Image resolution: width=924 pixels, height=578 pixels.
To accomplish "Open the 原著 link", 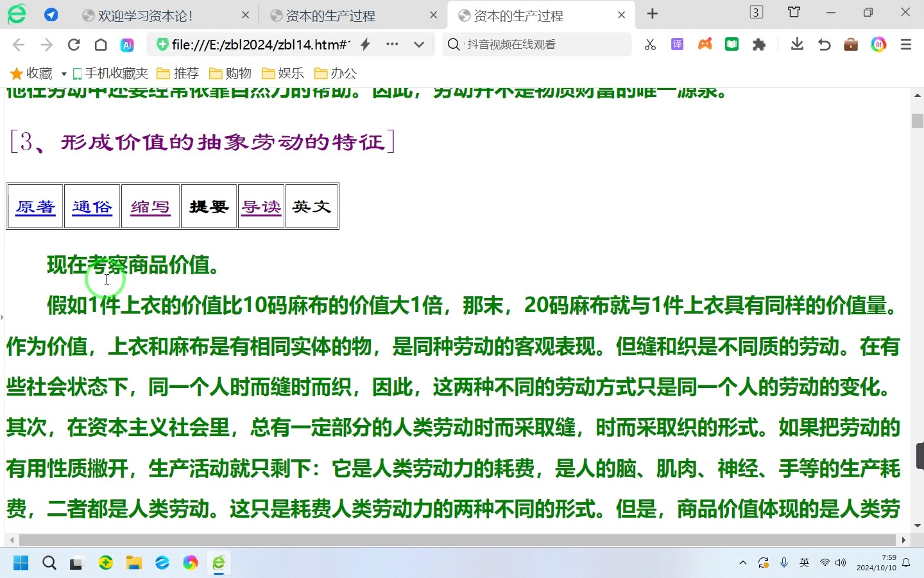I will pyautogui.click(x=35, y=207).
